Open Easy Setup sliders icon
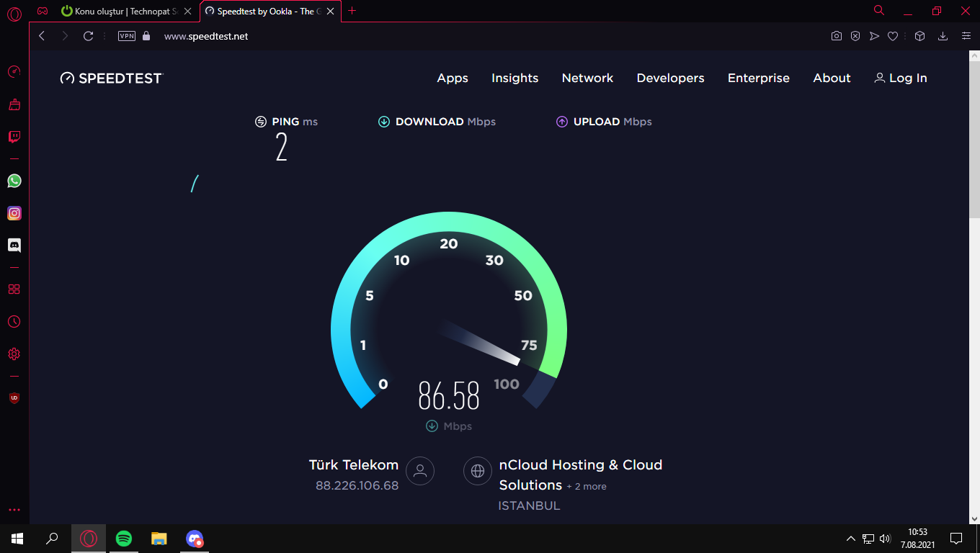This screenshot has height=553, width=980. 966,36
